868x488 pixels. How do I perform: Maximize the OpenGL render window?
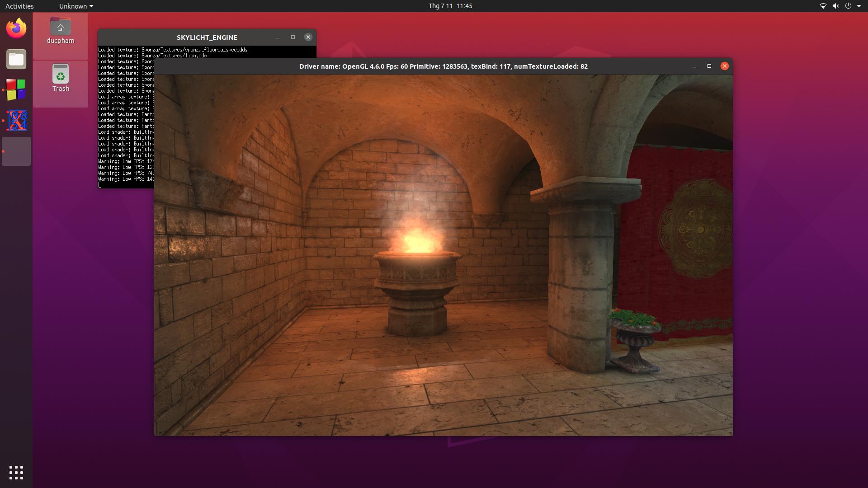coord(709,66)
